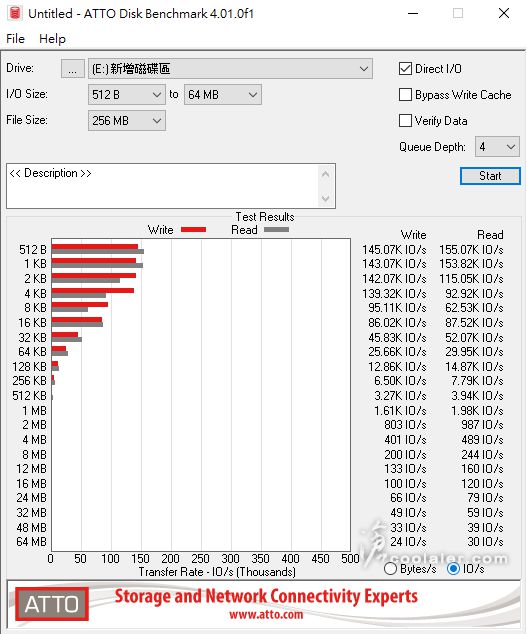This screenshot has height=634, width=527.
Task: Select the IO/s radio button
Action: 453,568
